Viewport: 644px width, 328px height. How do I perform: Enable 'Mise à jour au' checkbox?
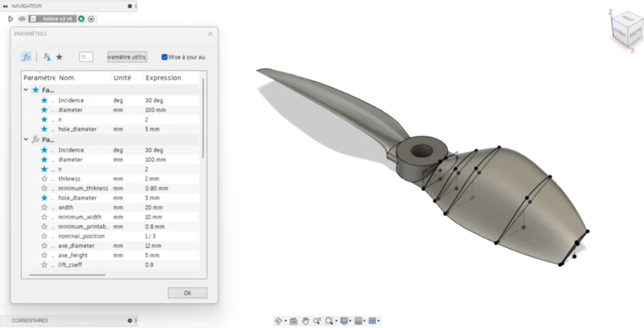[x=164, y=57]
